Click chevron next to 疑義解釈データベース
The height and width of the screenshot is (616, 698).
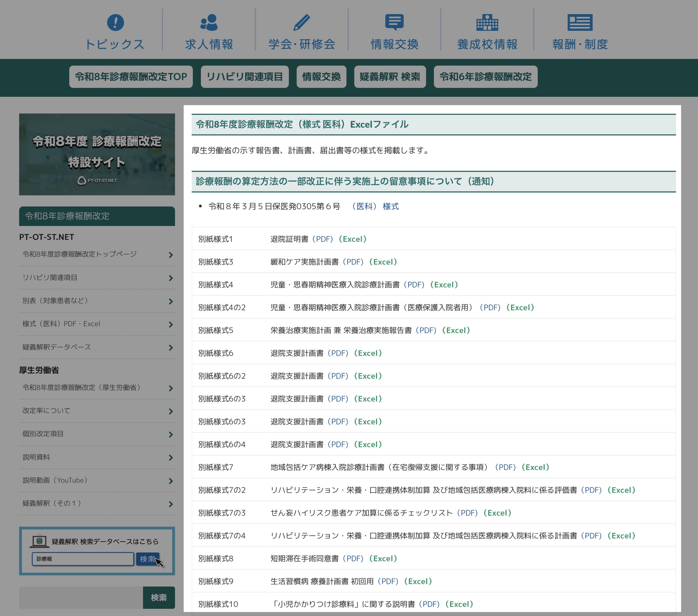click(171, 348)
